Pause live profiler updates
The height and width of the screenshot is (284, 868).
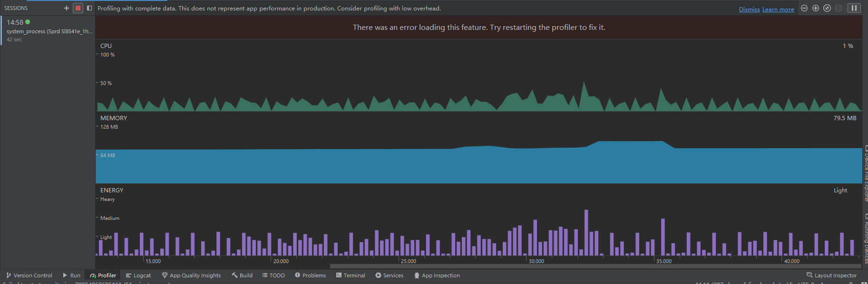tap(854, 8)
